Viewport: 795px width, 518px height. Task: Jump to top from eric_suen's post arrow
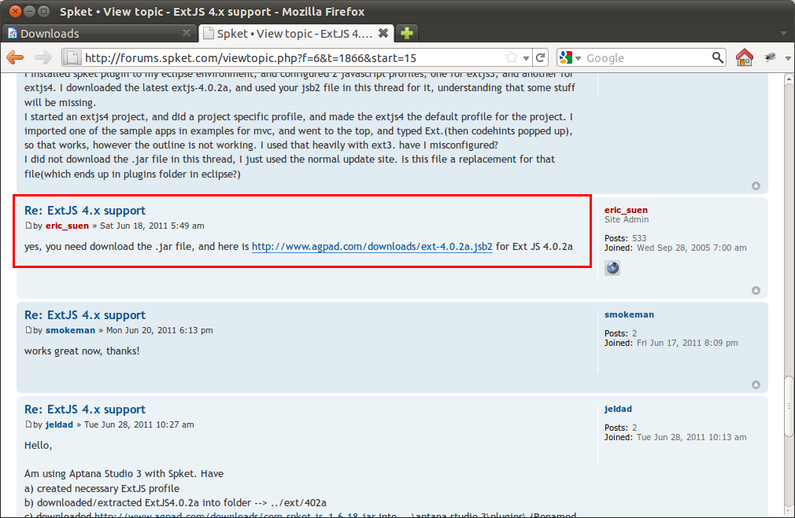pyautogui.click(x=756, y=291)
